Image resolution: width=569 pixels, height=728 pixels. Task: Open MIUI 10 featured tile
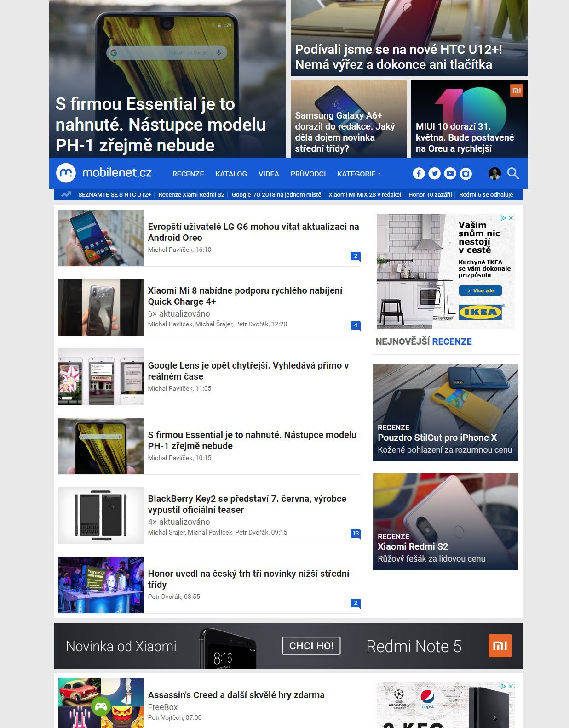click(469, 119)
